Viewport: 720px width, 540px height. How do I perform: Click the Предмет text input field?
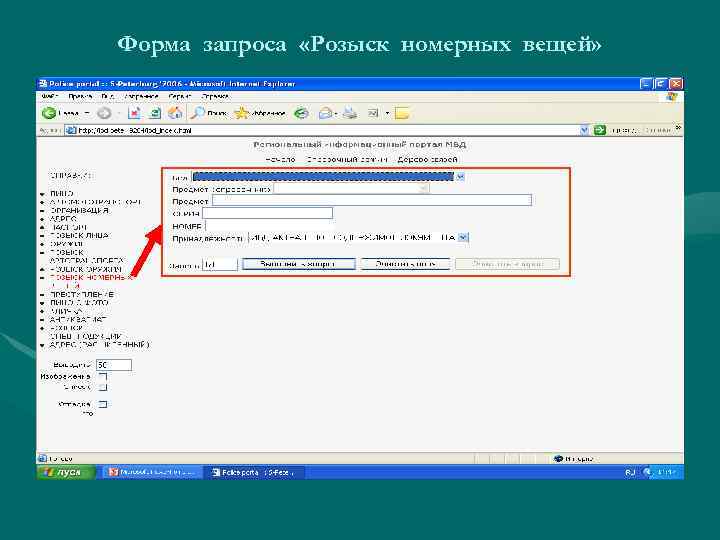[x=371, y=201]
